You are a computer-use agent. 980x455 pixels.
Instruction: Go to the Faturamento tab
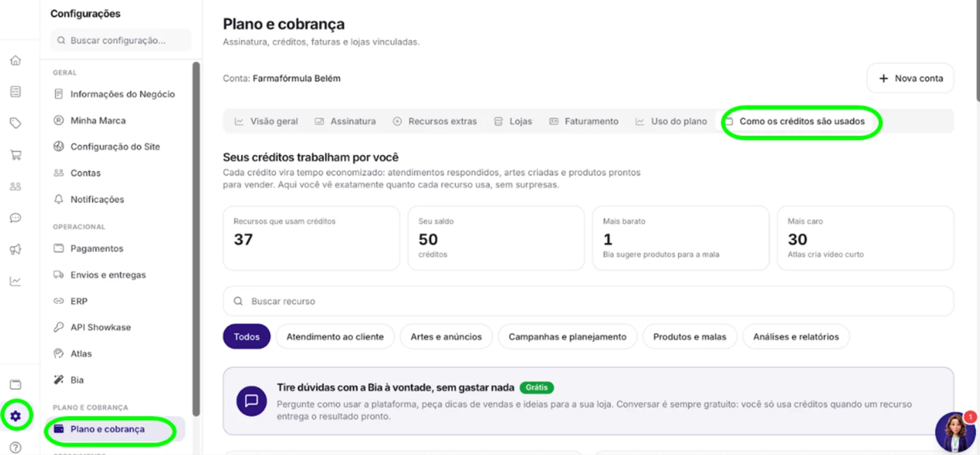tap(584, 121)
